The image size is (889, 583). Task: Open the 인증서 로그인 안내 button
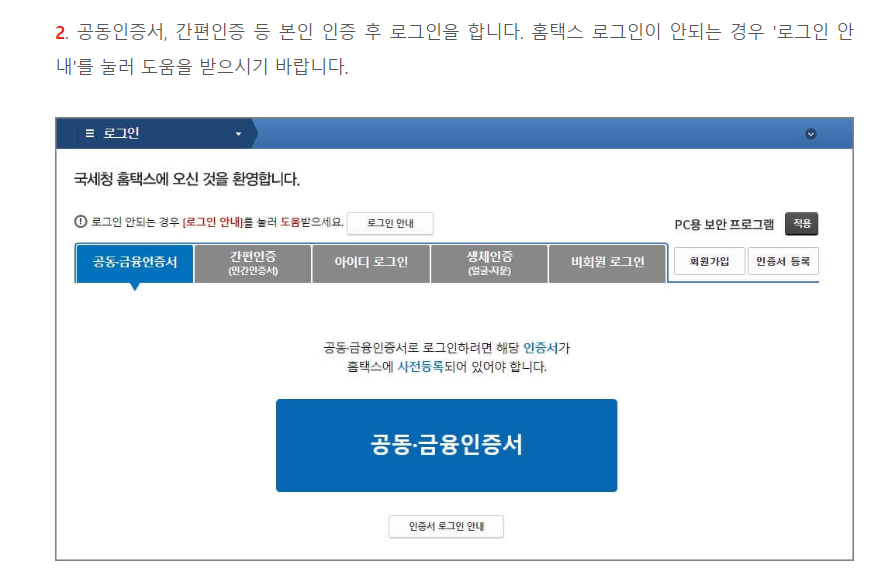click(x=446, y=526)
